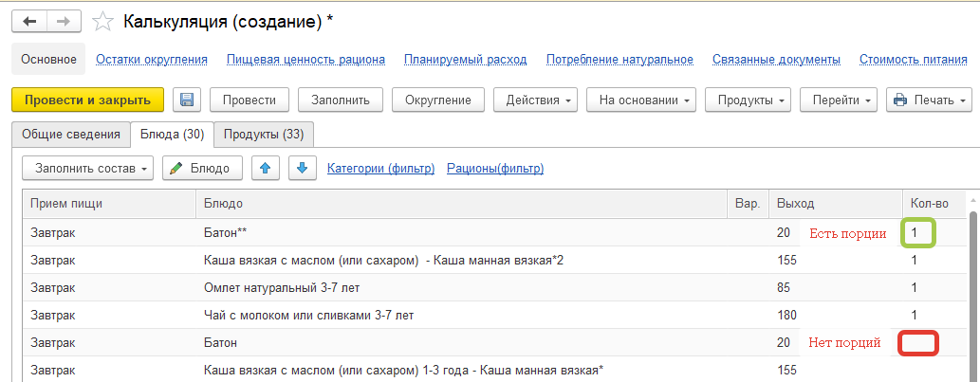Image resolution: width=980 pixels, height=382 pixels.
Task: Open Пищевая ценность рациона link
Action: click(x=305, y=59)
